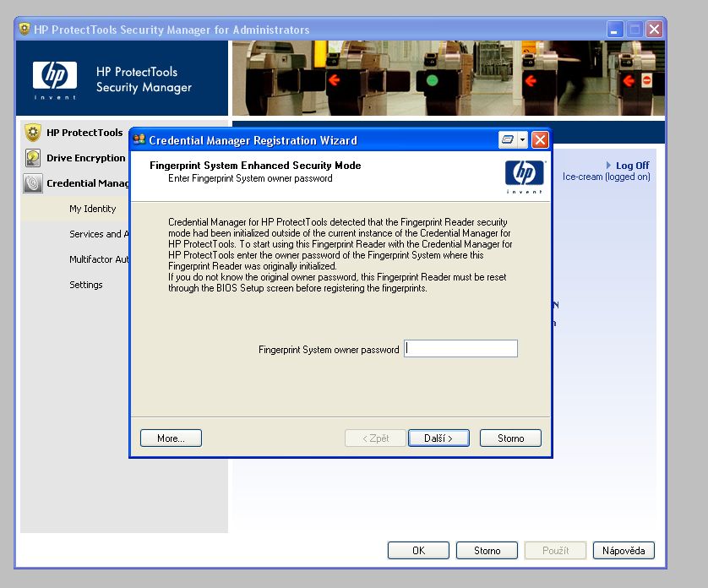Viewport: 708px width, 588px height.
Task: Click the disabled < Zpět button
Action: point(375,438)
